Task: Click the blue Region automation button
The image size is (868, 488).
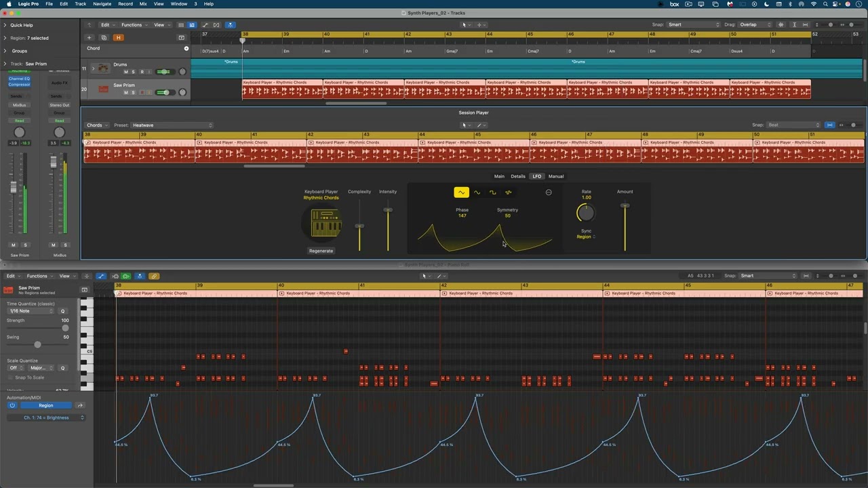Action: [46, 405]
